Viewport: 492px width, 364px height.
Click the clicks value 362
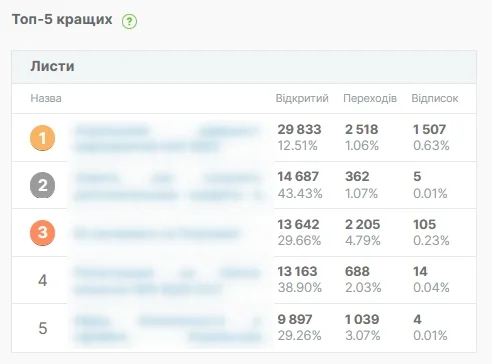point(357,176)
